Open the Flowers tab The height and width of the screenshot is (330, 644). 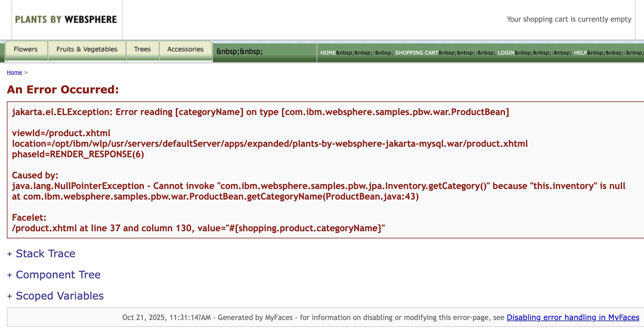(26, 49)
